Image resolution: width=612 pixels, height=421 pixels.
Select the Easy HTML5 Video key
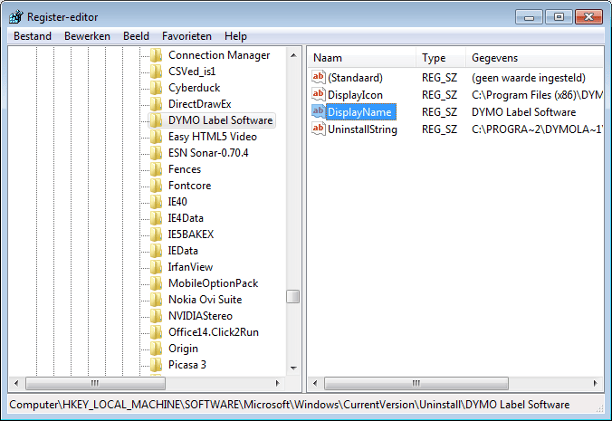(x=212, y=137)
